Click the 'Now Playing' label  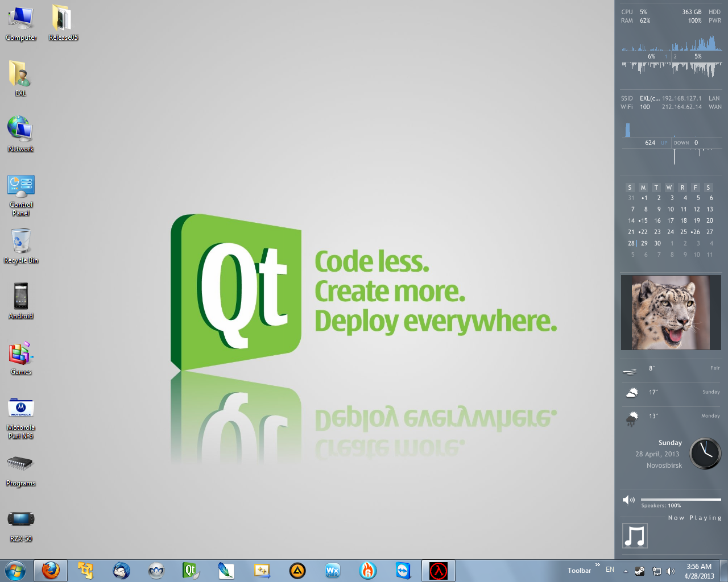click(694, 518)
